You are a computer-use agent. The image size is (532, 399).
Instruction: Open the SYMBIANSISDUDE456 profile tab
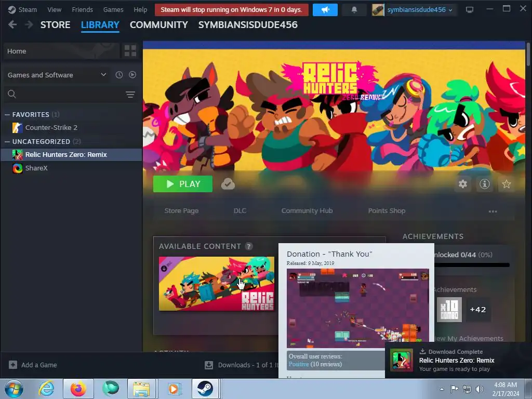[x=248, y=25]
